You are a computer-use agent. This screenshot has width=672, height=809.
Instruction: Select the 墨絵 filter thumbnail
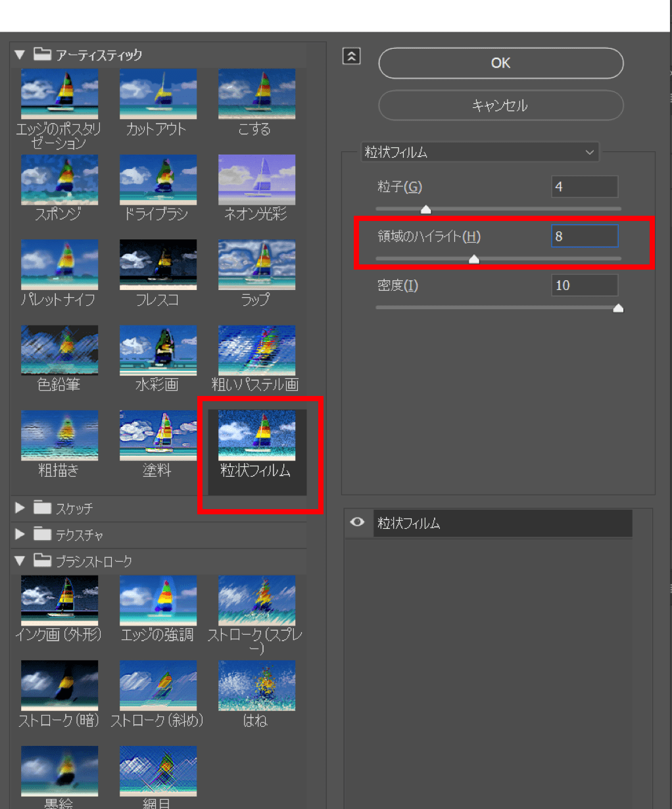(59, 770)
